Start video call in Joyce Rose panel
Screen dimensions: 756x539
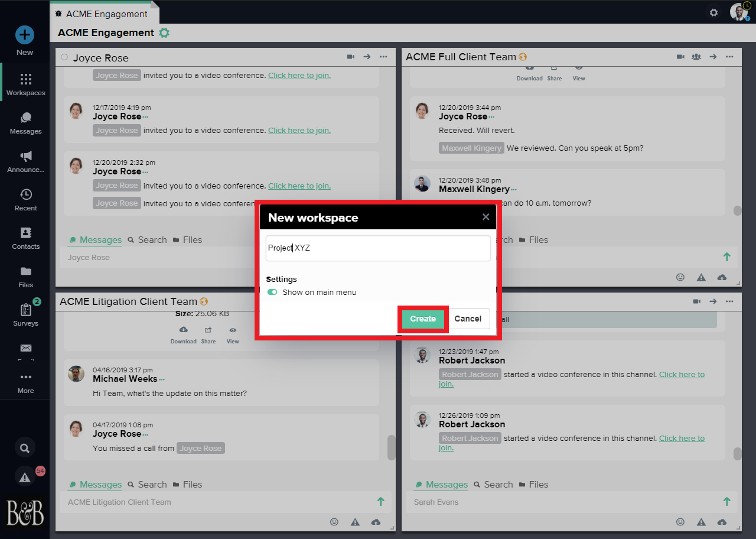(350, 57)
